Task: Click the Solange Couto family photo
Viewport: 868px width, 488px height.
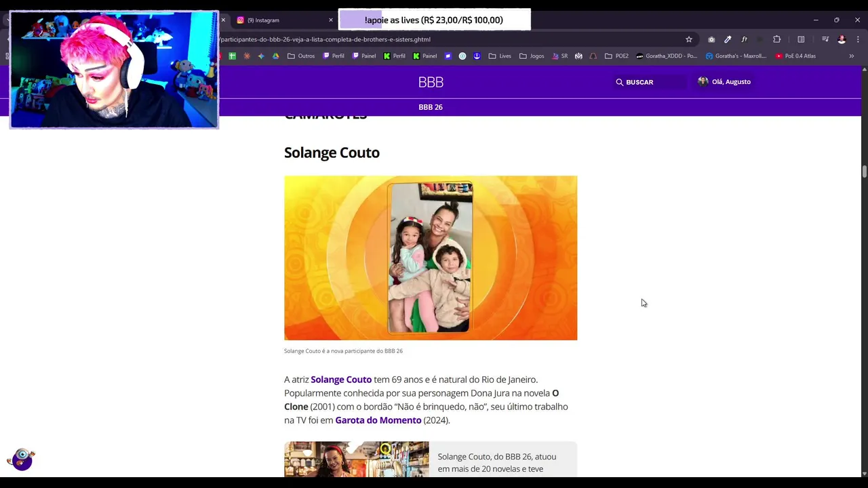Action: coord(430,258)
